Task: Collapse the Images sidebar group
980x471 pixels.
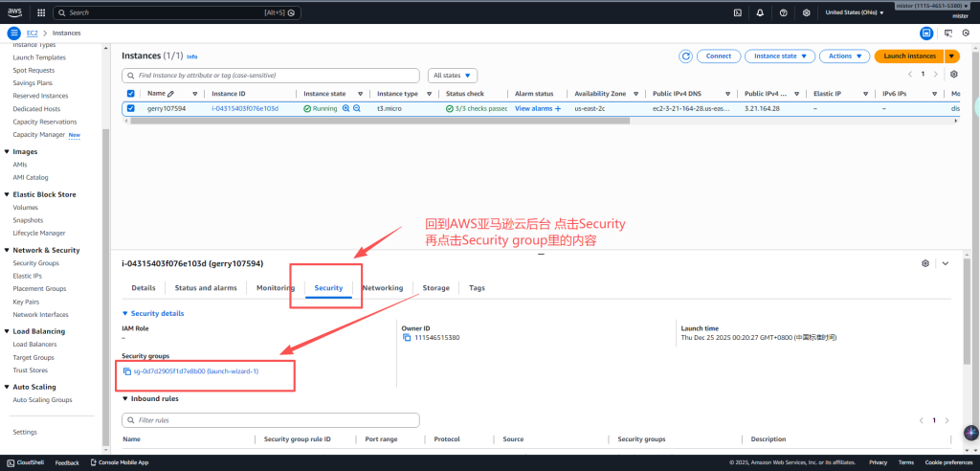Action: click(x=7, y=152)
